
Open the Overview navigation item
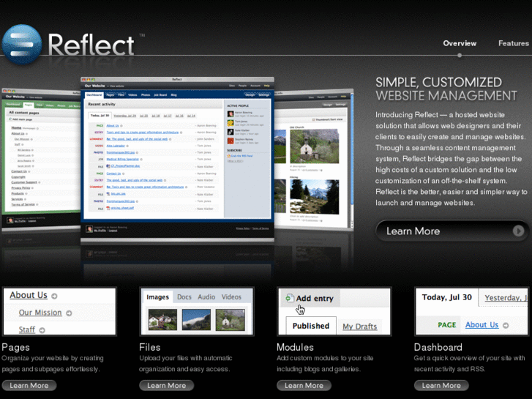click(x=460, y=43)
